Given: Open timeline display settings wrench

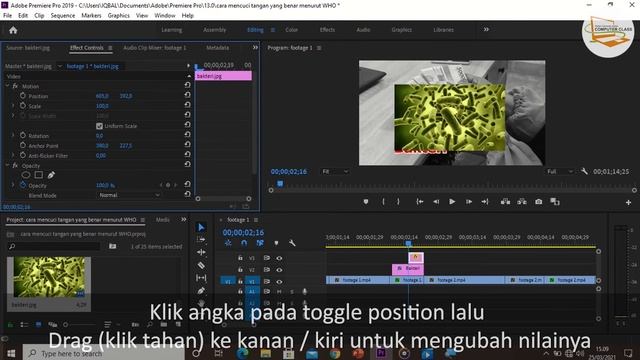Looking at the screenshot, I should (x=292, y=243).
